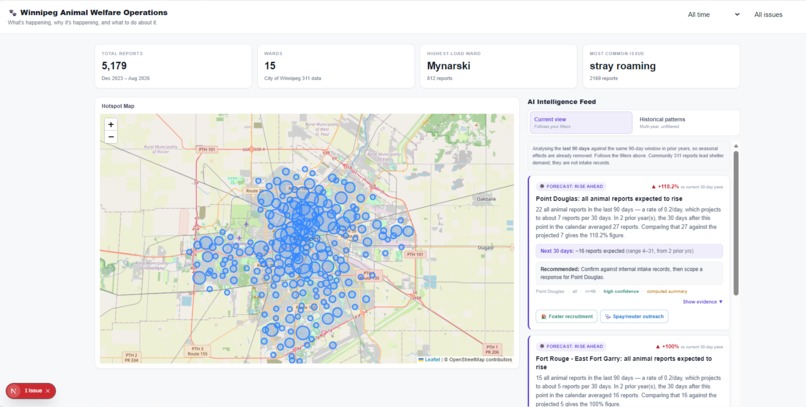The width and height of the screenshot is (806, 407).
Task: Zoom out on the hotspot map
Action: click(x=111, y=137)
